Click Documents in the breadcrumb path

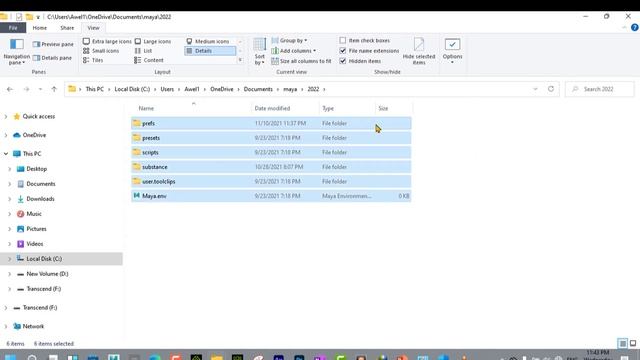(x=258, y=89)
